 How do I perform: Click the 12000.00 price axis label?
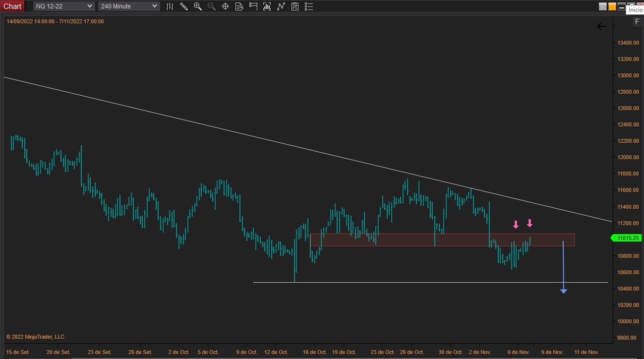628,157
